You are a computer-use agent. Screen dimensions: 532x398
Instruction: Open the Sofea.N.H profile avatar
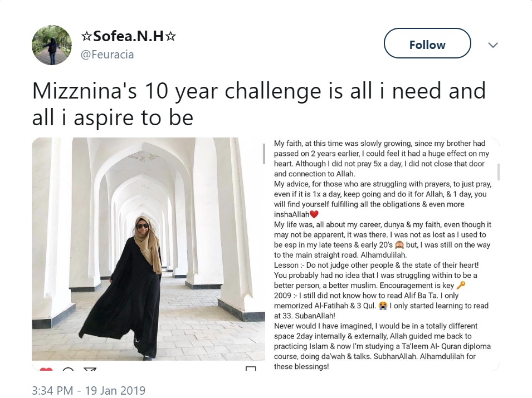point(52,45)
